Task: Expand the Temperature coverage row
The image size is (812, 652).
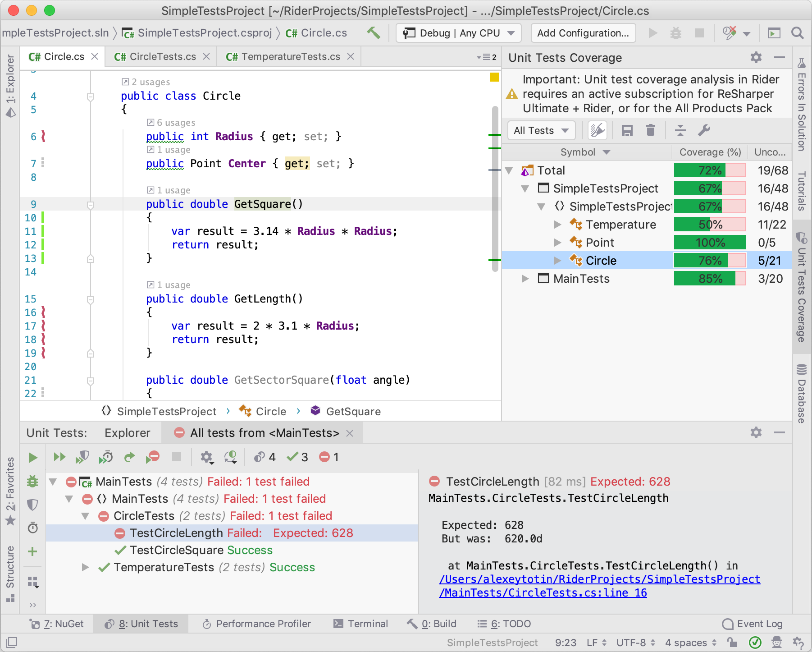Action: [558, 224]
